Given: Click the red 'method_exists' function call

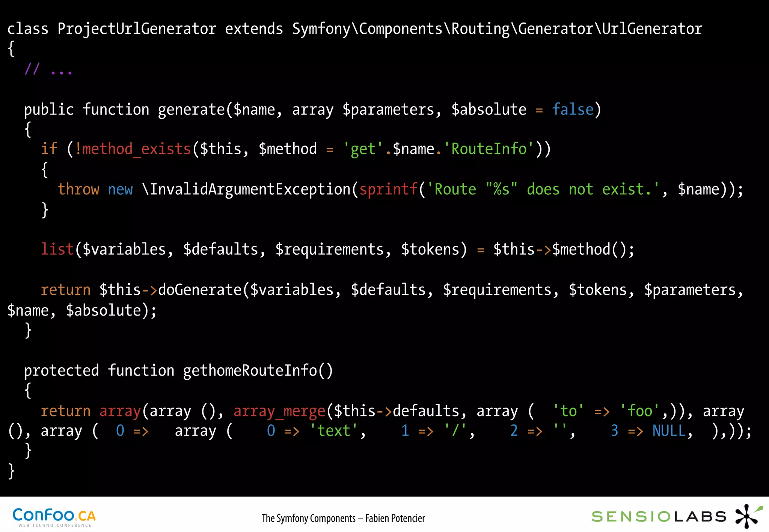Looking at the screenshot, I should point(137,149).
